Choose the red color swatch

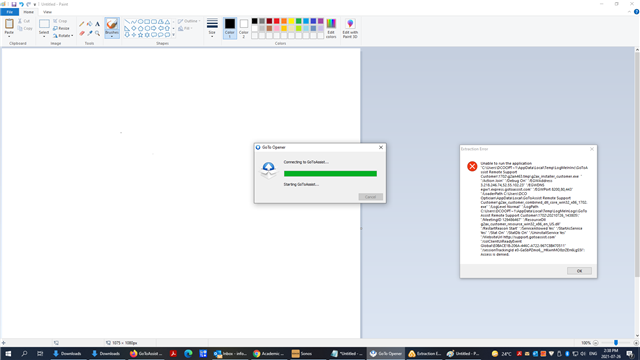click(276, 21)
